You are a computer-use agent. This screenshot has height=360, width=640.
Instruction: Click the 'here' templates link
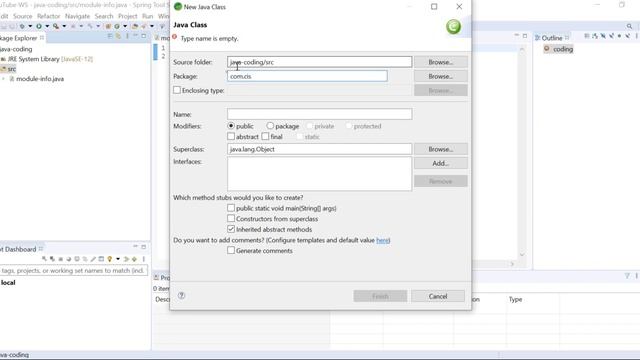click(x=382, y=240)
